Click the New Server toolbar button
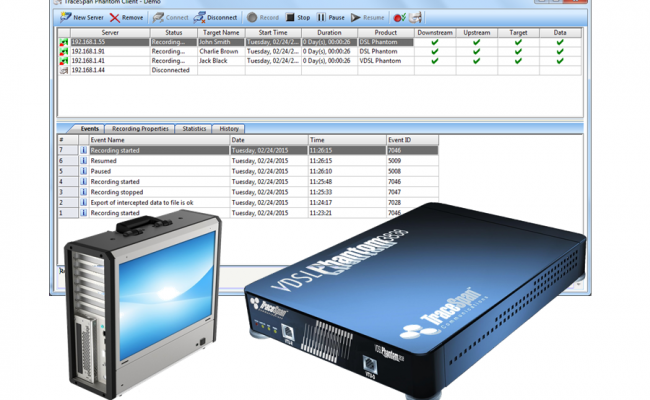 point(82,17)
